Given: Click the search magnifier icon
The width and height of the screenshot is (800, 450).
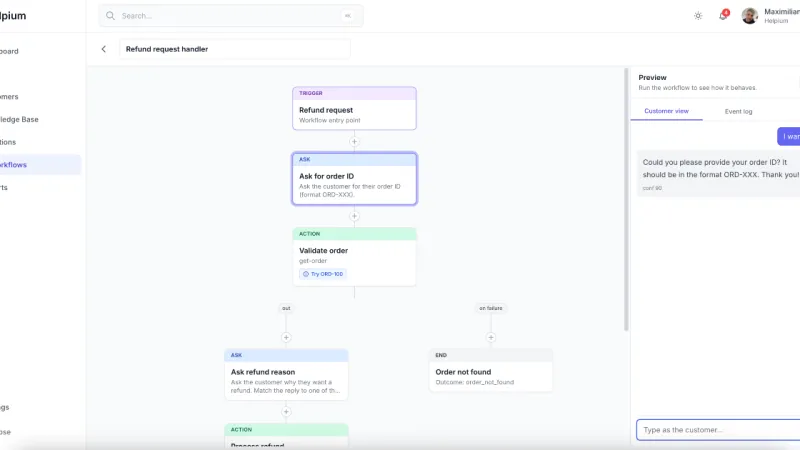Looking at the screenshot, I should pos(110,16).
